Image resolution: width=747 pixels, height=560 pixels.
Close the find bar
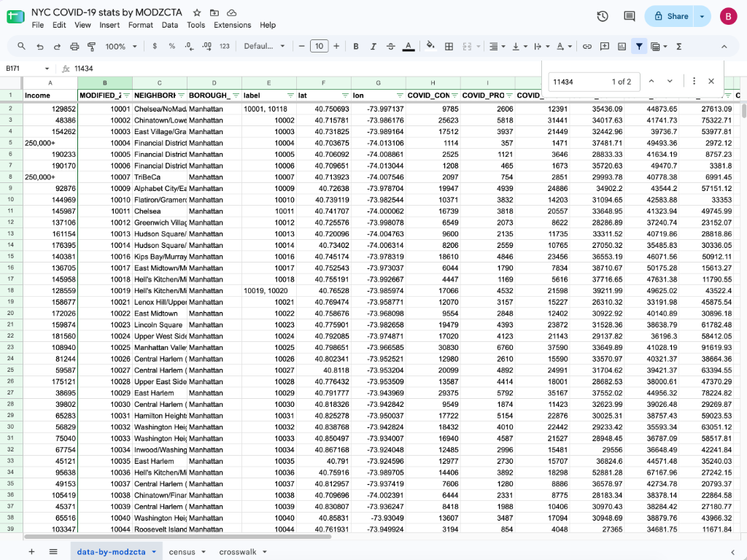point(711,82)
